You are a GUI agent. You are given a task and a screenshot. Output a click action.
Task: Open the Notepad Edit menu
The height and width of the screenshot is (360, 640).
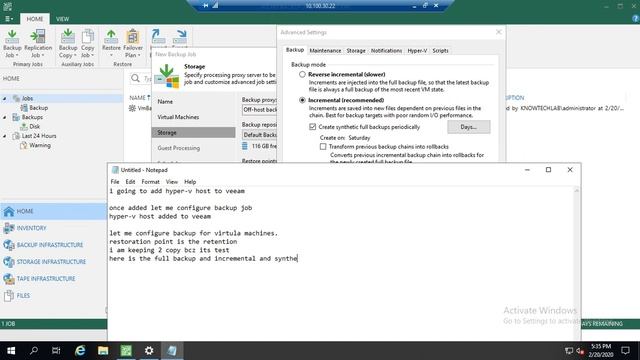click(x=130, y=182)
